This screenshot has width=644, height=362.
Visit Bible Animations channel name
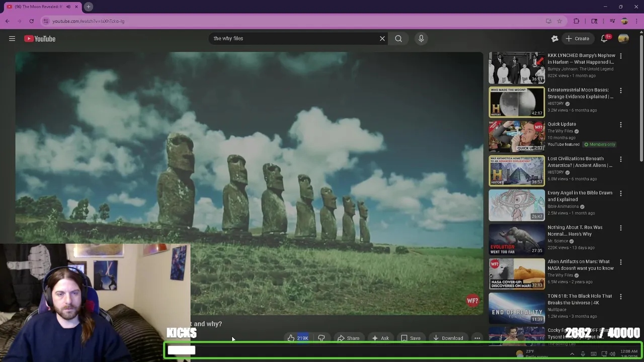tap(562, 207)
